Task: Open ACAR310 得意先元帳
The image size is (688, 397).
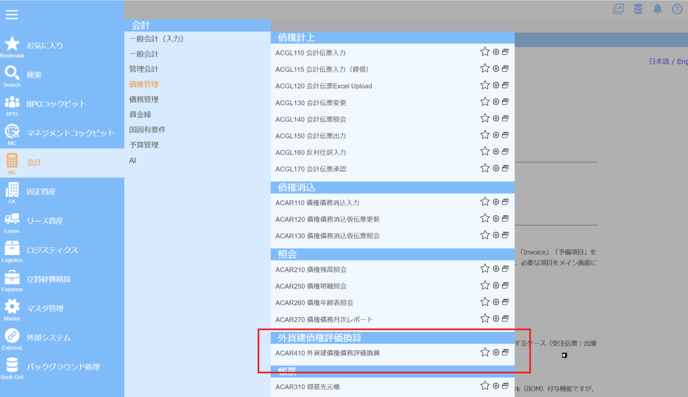Action: (307, 387)
